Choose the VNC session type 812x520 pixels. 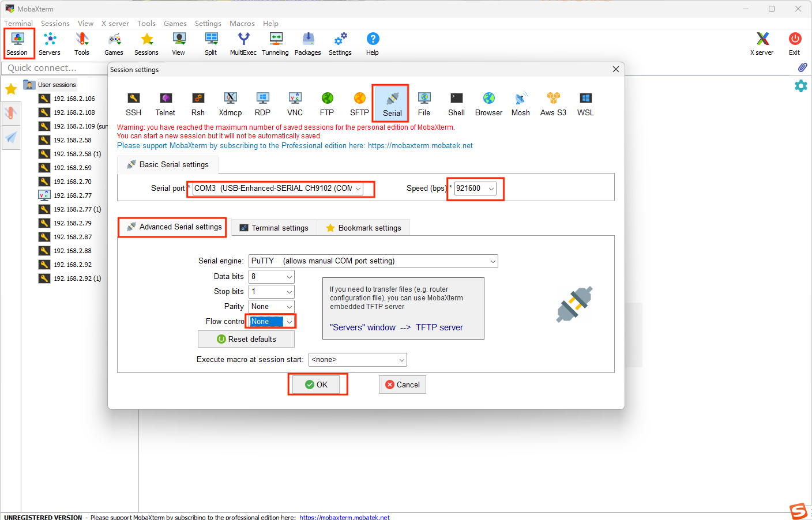click(295, 104)
